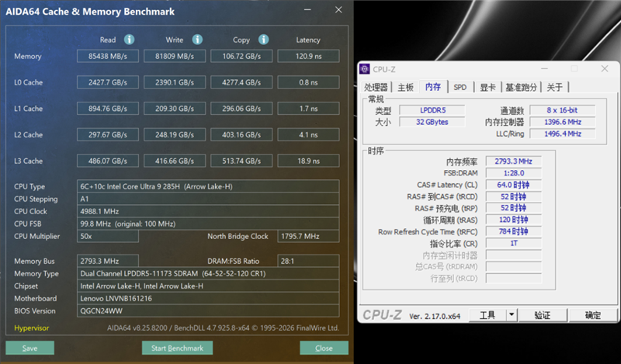The height and width of the screenshot is (364, 621).
Task: Click the CPU-Z tRAS 120 时钟 value
Action: 513,220
